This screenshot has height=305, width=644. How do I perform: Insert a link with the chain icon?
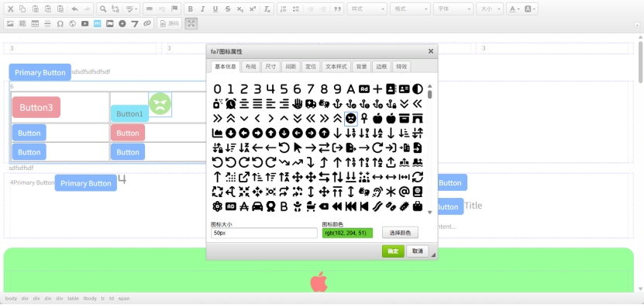147,24
